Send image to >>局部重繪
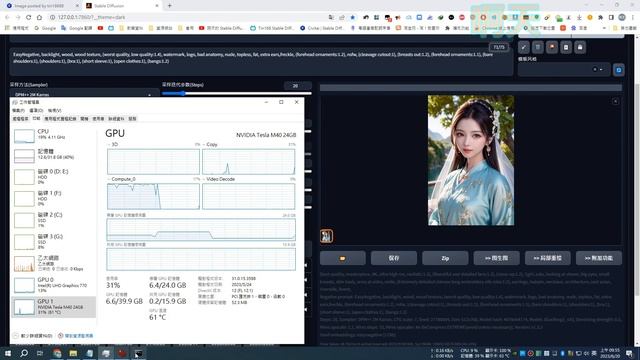 point(547,258)
